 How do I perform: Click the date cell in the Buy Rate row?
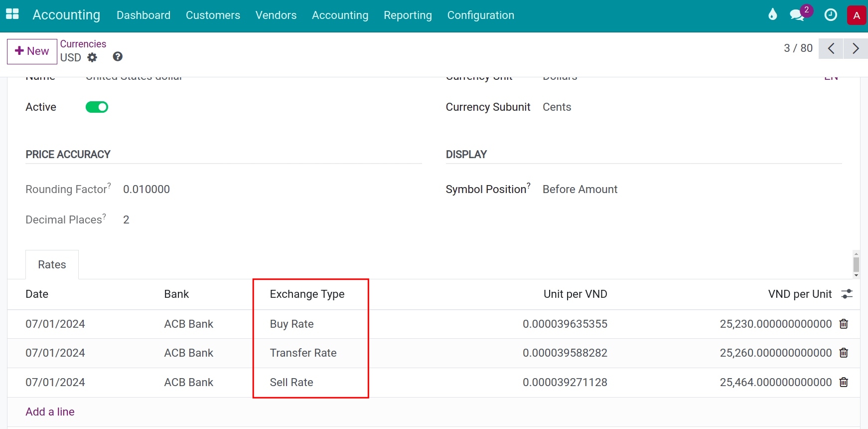click(x=55, y=324)
